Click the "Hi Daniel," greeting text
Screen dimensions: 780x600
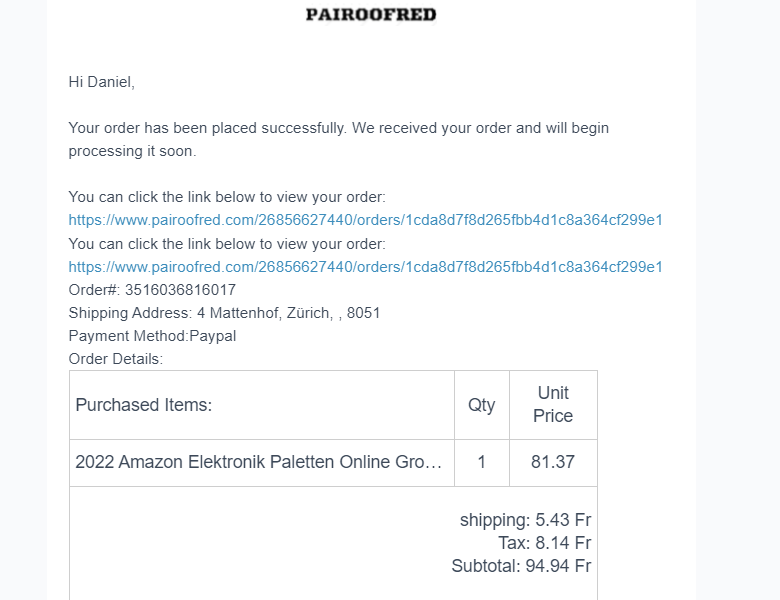[101, 82]
